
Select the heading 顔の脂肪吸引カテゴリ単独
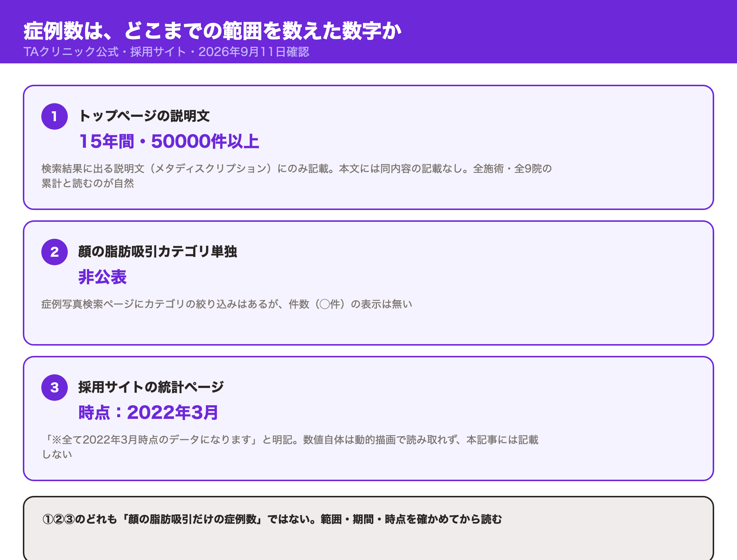click(x=157, y=252)
